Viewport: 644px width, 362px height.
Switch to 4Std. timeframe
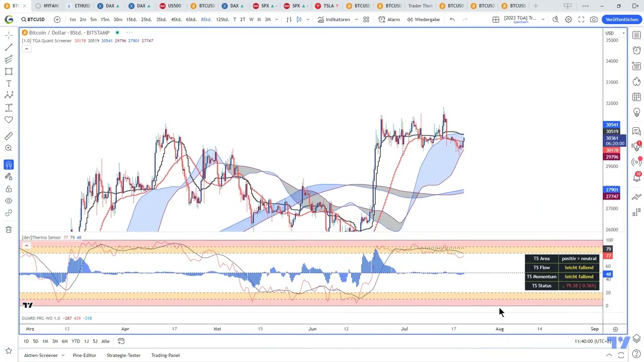pos(176,19)
